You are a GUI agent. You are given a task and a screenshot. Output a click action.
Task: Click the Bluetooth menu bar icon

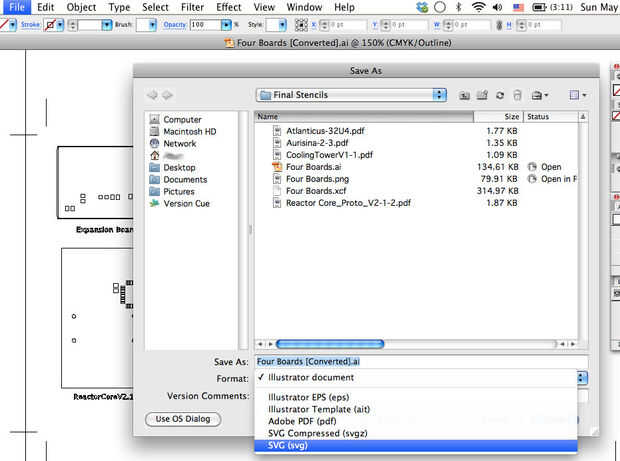459,7
